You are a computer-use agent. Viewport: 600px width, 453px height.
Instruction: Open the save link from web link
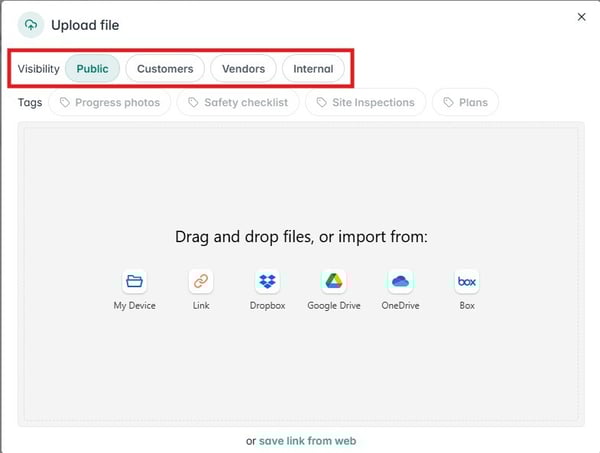click(307, 440)
